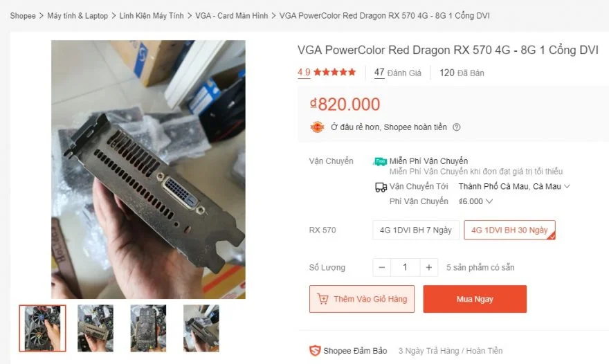
Task: View the 47 Đánh Giá reviews
Action: (398, 73)
